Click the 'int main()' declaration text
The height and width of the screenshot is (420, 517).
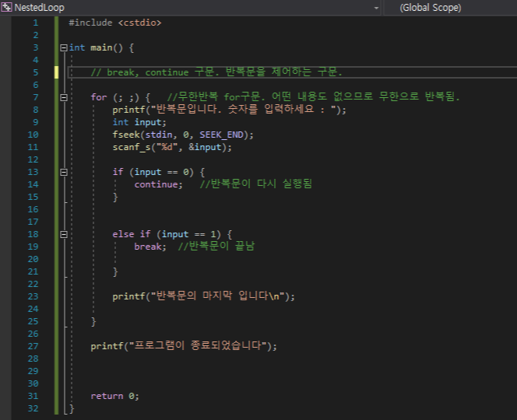coord(96,47)
